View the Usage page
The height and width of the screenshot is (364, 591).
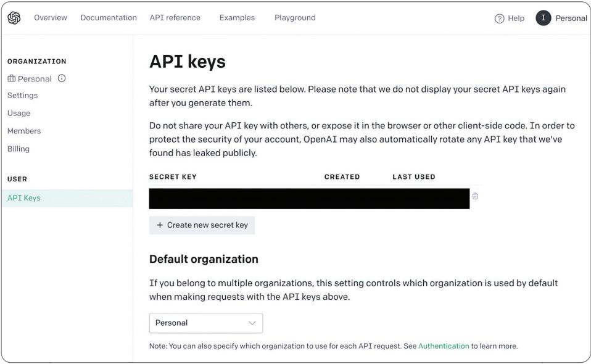(x=19, y=114)
